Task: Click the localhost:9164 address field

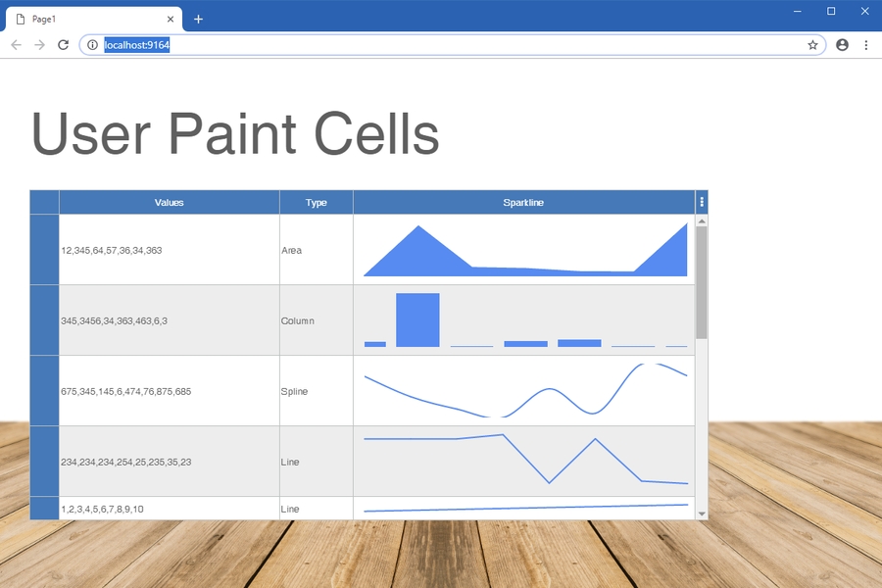Action: (441, 45)
